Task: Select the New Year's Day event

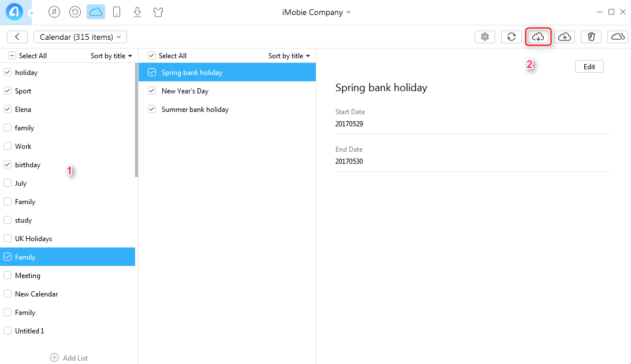Action: (227, 91)
